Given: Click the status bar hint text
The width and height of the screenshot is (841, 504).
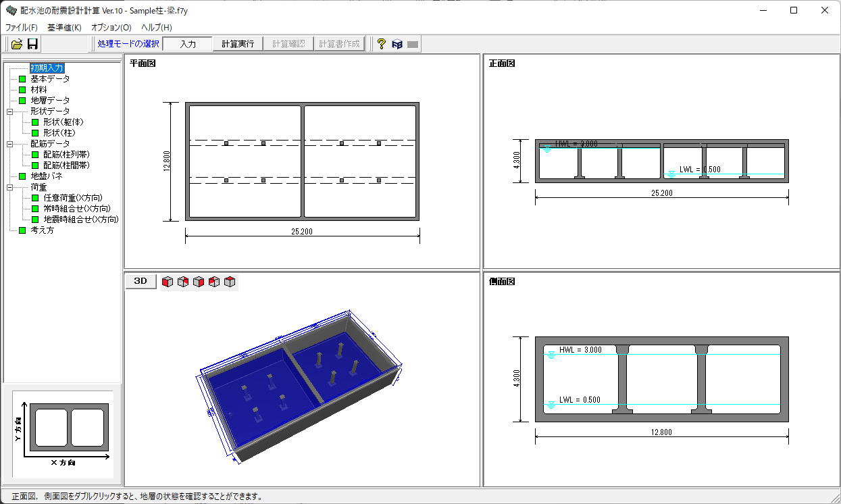Looking at the screenshot, I should [x=137, y=496].
